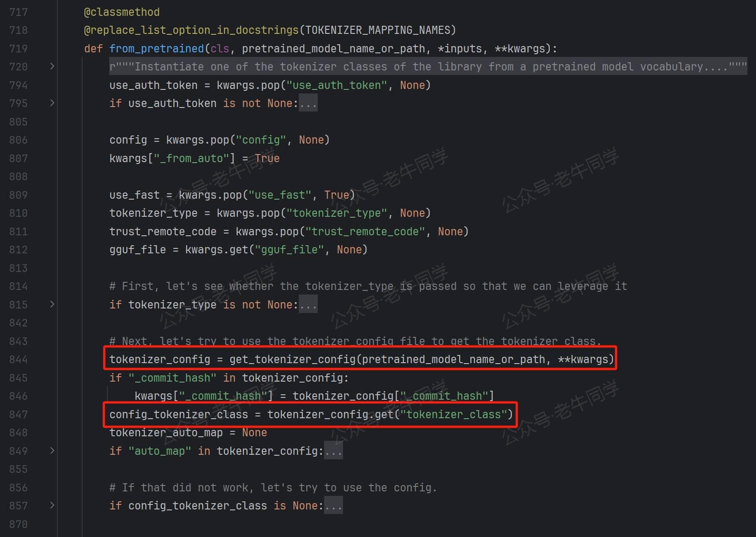
Task: Click the *inputs parameter on line 719
Action: (460, 49)
